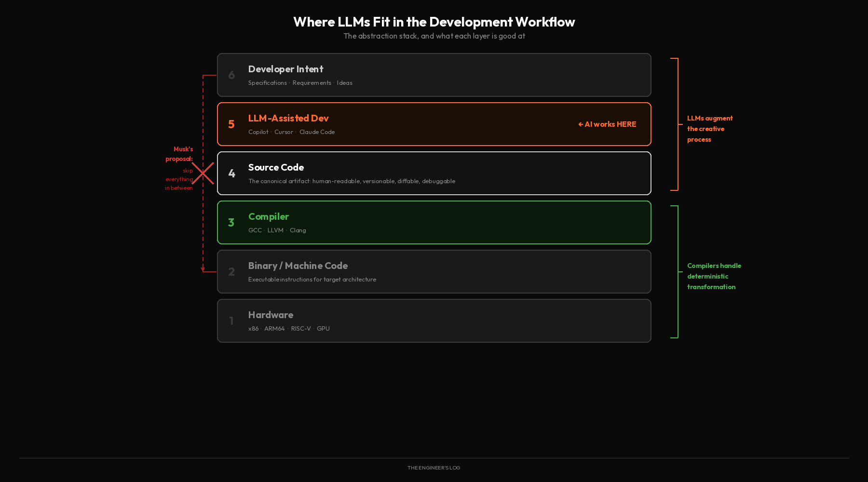
Task: Select the LLM-Assisted Dev heading
Action: tap(288, 118)
